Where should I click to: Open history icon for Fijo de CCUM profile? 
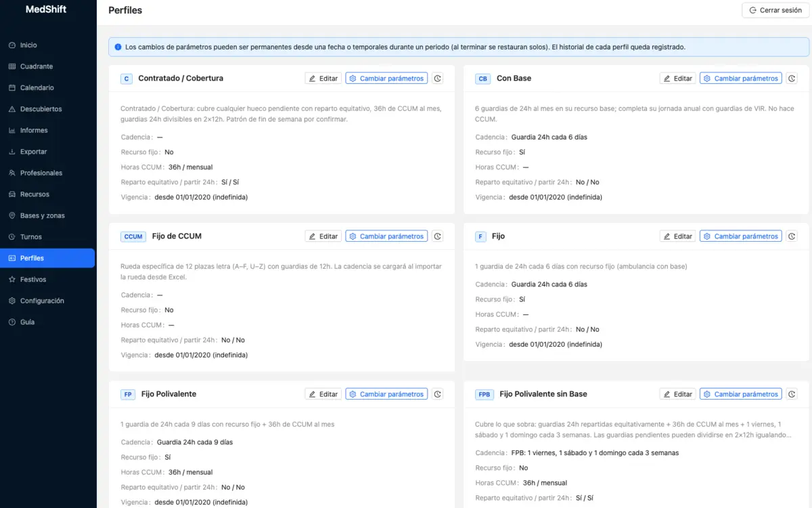click(x=438, y=236)
